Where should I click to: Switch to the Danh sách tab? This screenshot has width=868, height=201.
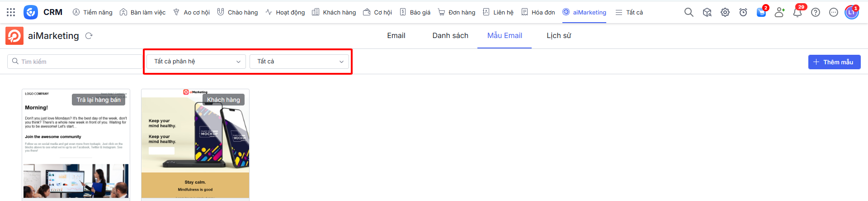pos(450,36)
